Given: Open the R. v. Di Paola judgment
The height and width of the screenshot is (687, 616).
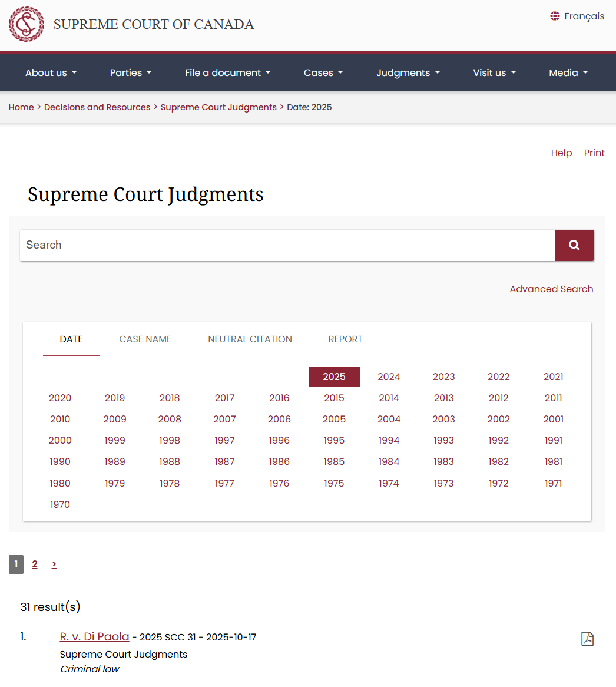Looking at the screenshot, I should (x=94, y=637).
